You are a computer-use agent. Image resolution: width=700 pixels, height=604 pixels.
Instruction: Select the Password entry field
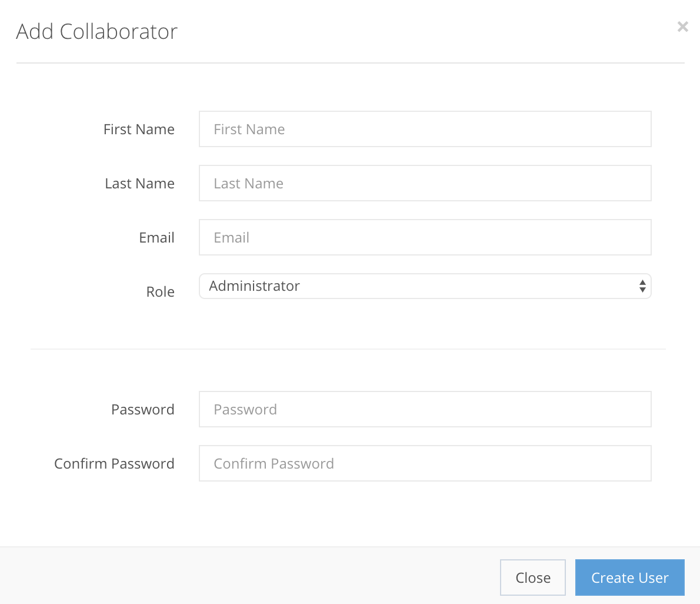coord(425,409)
